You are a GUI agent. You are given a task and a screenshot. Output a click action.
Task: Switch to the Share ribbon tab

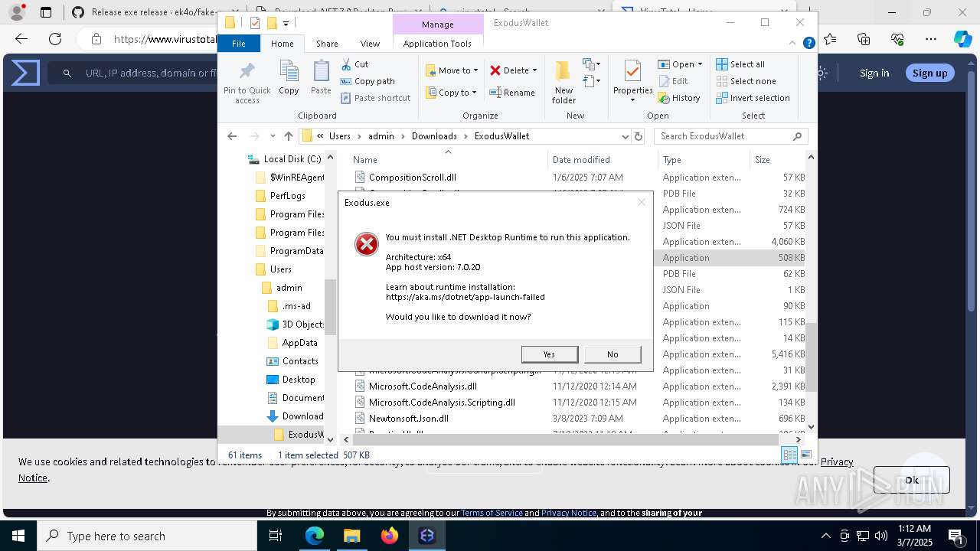coord(327,44)
